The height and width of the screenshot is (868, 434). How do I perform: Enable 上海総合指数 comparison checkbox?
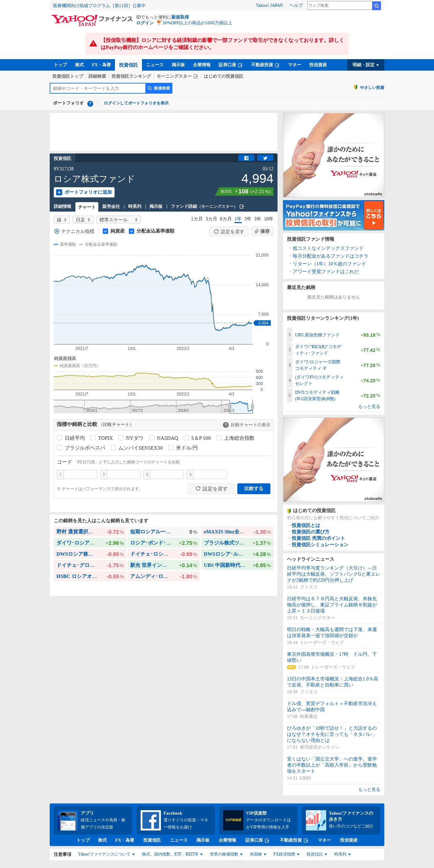219,438
